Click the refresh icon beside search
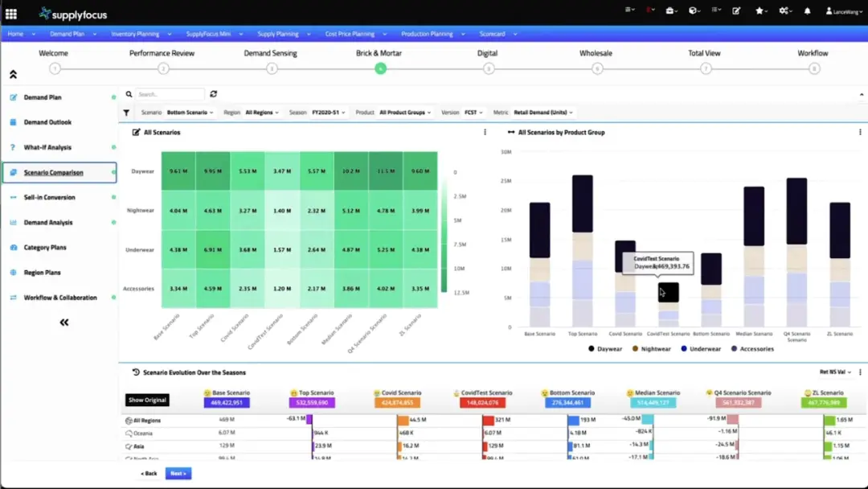Screen dimensions: 868x489 [x=214, y=94]
